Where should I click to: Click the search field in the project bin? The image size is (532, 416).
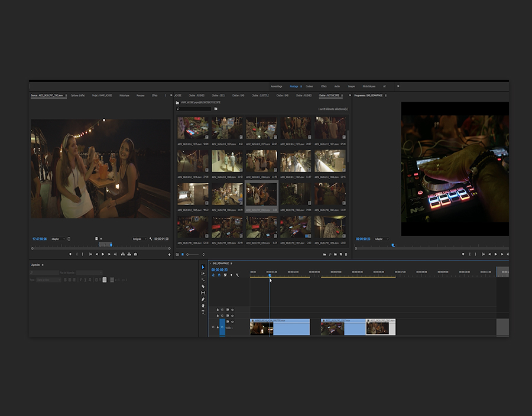coord(194,109)
